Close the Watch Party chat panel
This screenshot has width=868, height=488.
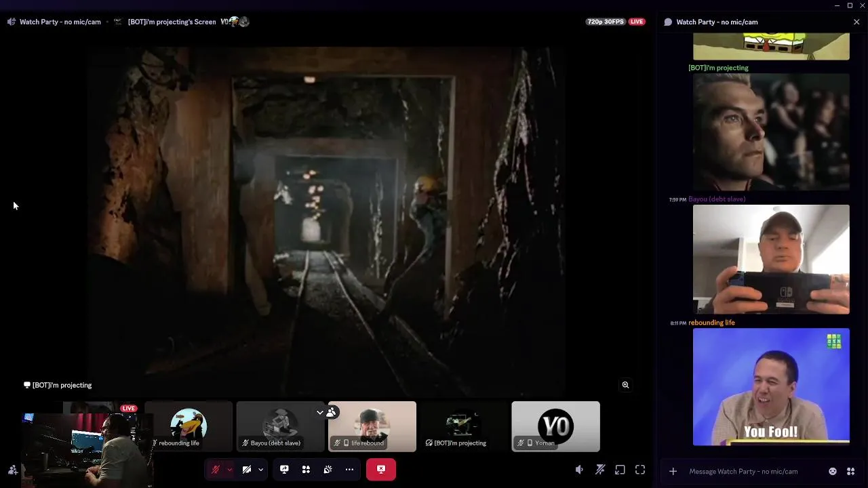856,22
